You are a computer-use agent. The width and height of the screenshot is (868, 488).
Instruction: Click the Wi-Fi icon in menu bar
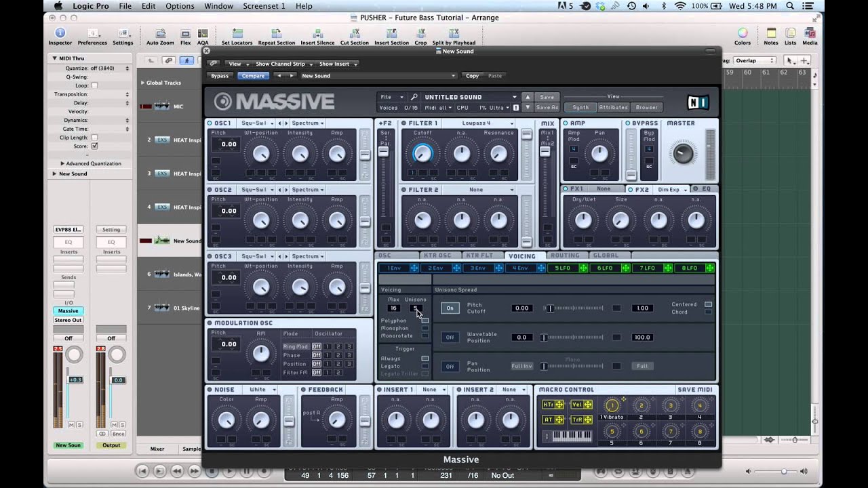pos(680,6)
